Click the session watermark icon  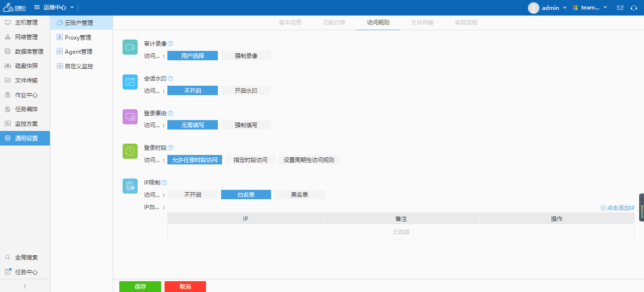point(130,82)
